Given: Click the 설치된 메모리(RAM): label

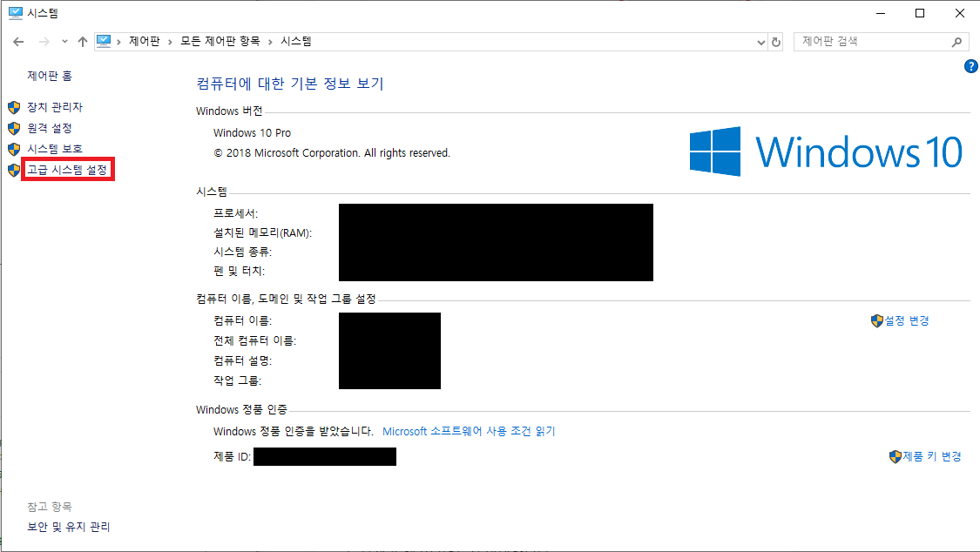Looking at the screenshot, I should tap(262, 232).
